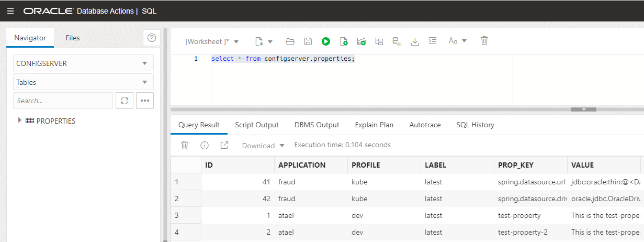Viewport: 644px width, 242px height.
Task: Click the atael cell in row 3
Action: [x=311, y=215]
